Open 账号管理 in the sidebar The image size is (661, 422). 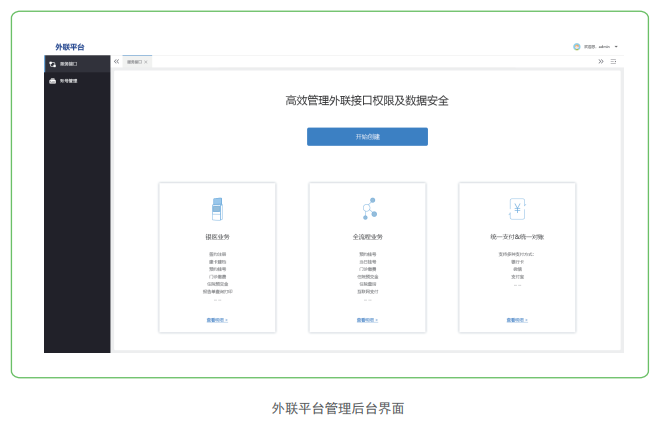click(x=69, y=81)
